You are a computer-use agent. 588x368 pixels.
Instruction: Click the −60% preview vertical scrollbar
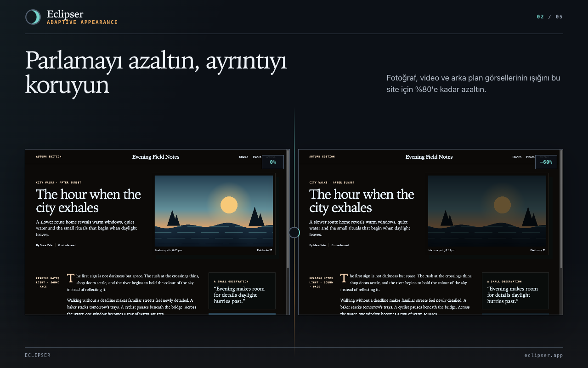(561, 232)
